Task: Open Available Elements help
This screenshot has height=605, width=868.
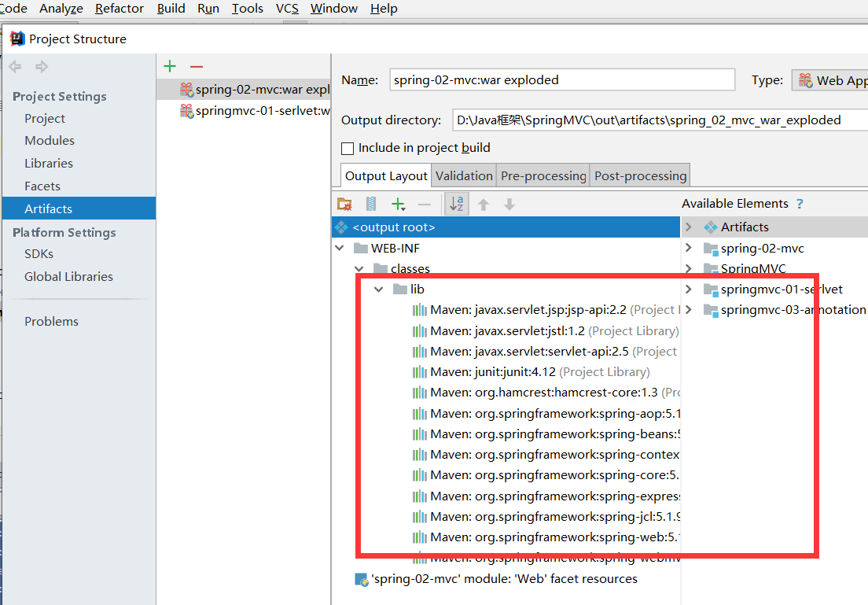Action: pyautogui.click(x=800, y=203)
